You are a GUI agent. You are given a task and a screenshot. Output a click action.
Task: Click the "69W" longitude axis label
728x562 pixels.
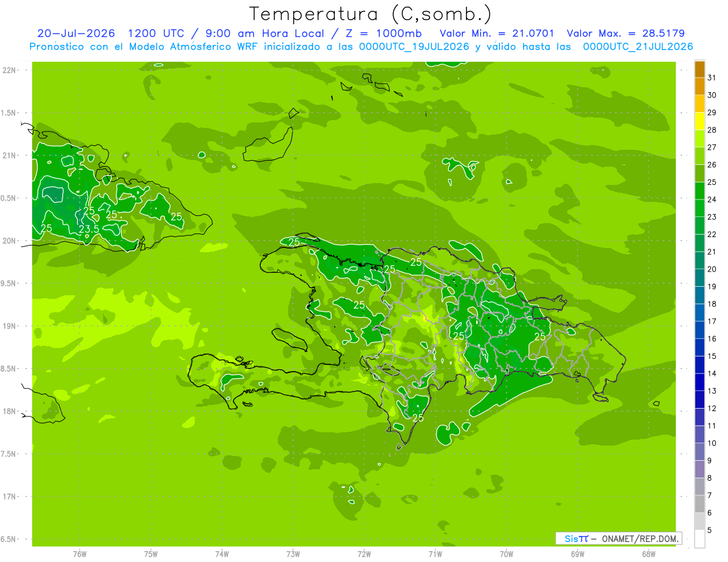[578, 554]
